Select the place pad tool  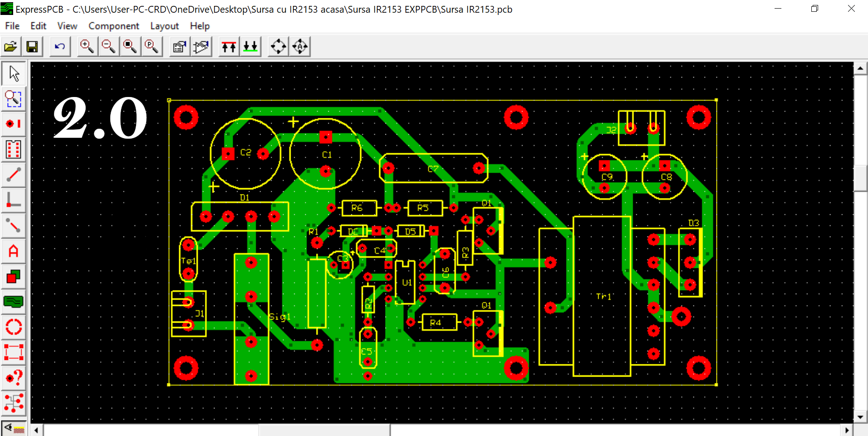[13, 124]
